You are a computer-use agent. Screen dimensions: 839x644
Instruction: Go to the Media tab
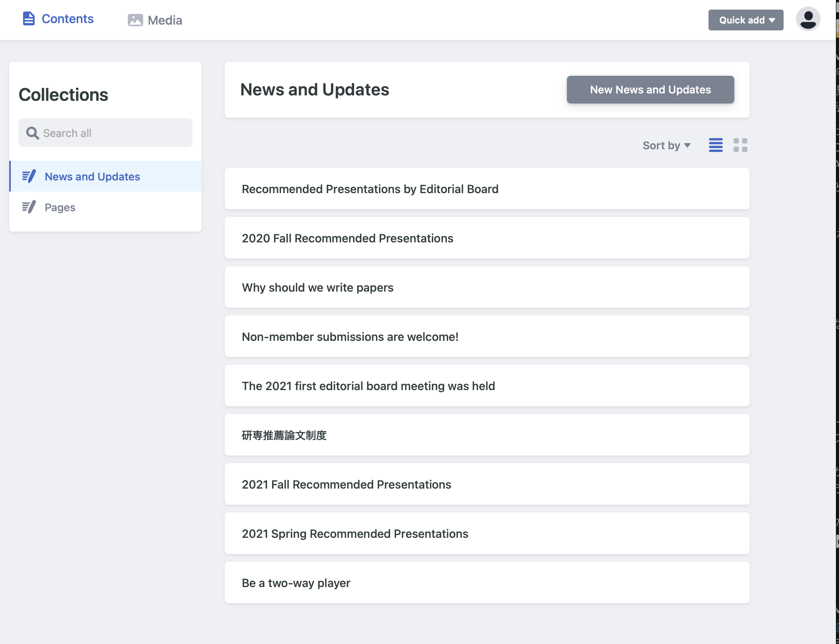[155, 20]
